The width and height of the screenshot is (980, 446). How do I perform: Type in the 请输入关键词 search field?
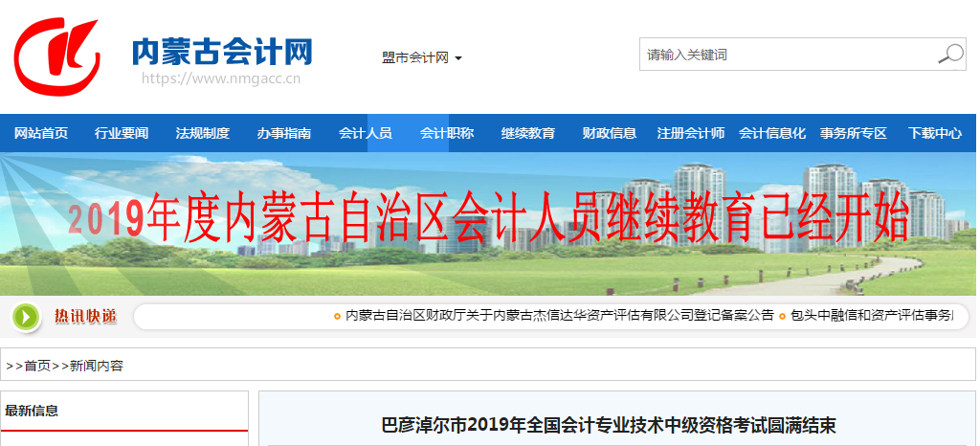(x=785, y=55)
